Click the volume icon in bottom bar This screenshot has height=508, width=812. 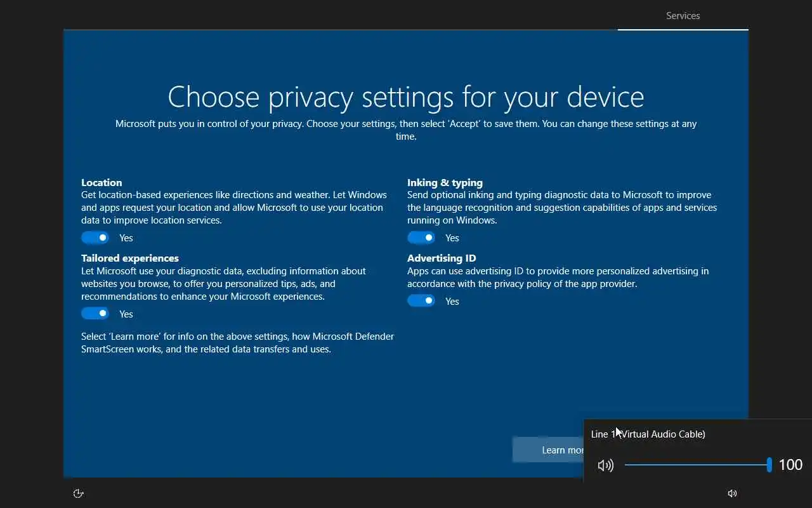[x=732, y=493]
